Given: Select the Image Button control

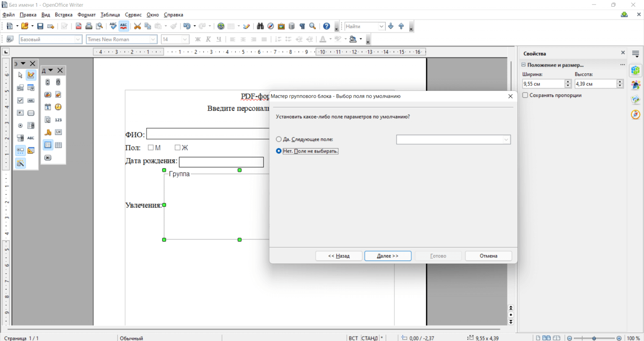Looking at the screenshot, I should [48, 95].
